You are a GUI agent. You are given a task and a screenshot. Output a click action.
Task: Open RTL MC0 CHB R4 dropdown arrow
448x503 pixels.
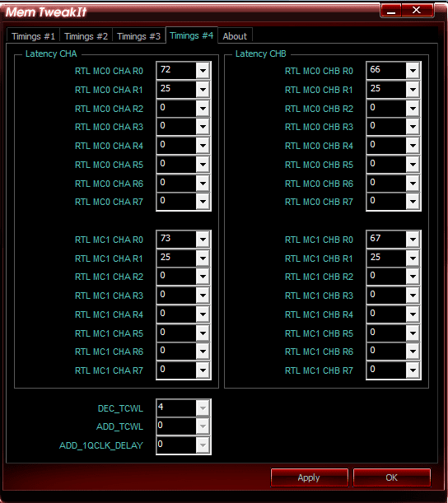413,146
